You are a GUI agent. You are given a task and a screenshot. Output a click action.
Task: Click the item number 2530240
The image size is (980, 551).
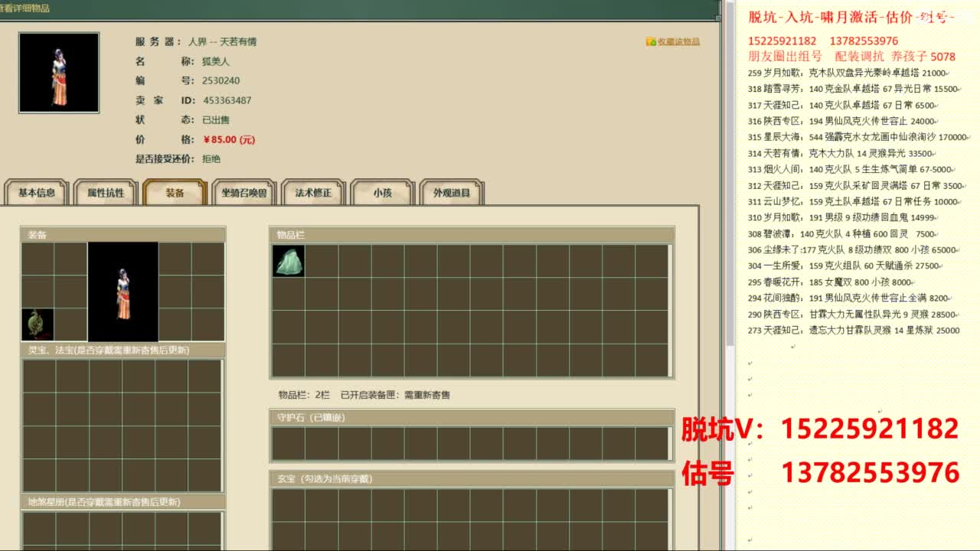[221, 81]
